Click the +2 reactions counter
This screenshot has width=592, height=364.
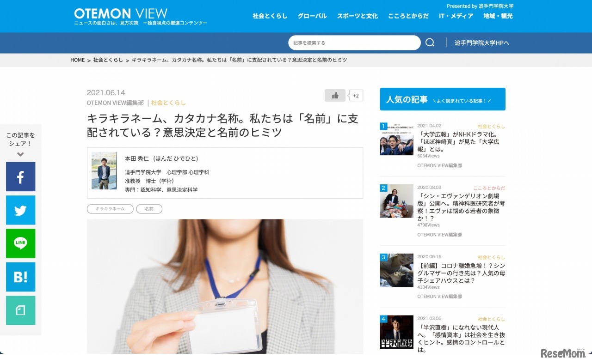[356, 95]
